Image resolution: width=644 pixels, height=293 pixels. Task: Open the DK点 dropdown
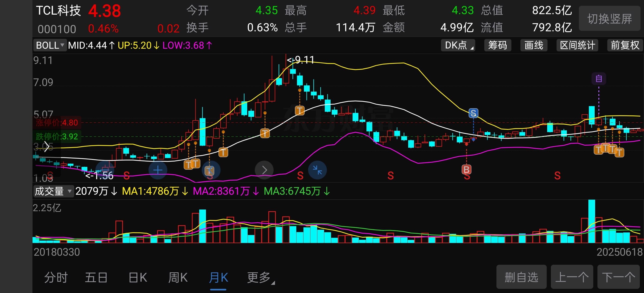[458, 45]
